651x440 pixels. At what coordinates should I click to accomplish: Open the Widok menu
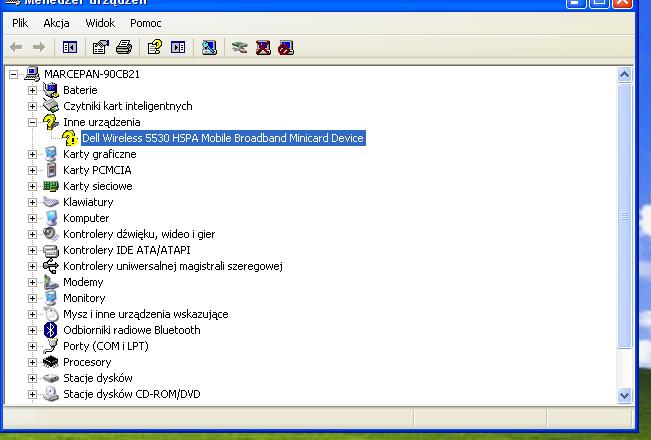100,23
